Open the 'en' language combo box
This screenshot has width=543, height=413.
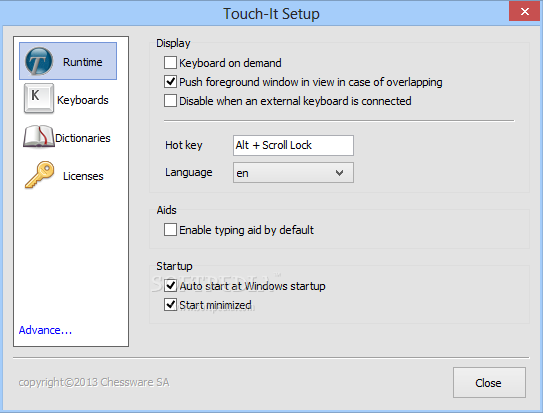[x=293, y=173]
